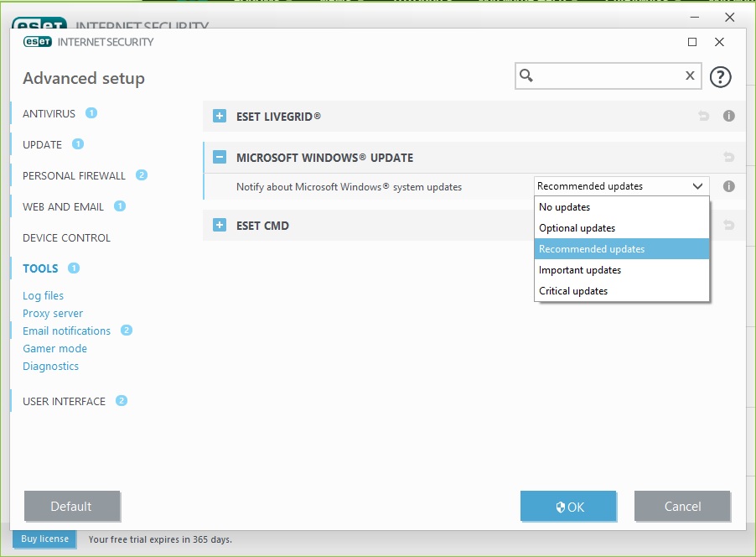756x557 pixels.
Task: Click the Default button
Action: [x=72, y=506]
